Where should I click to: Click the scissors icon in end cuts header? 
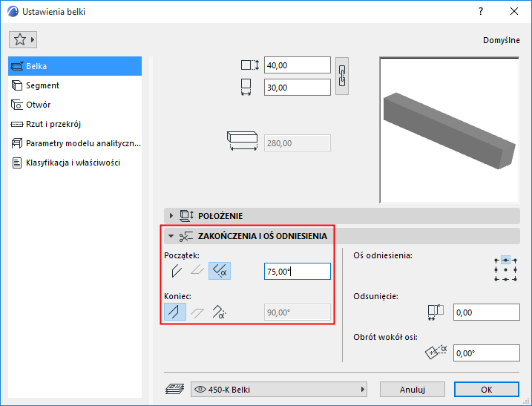186,237
